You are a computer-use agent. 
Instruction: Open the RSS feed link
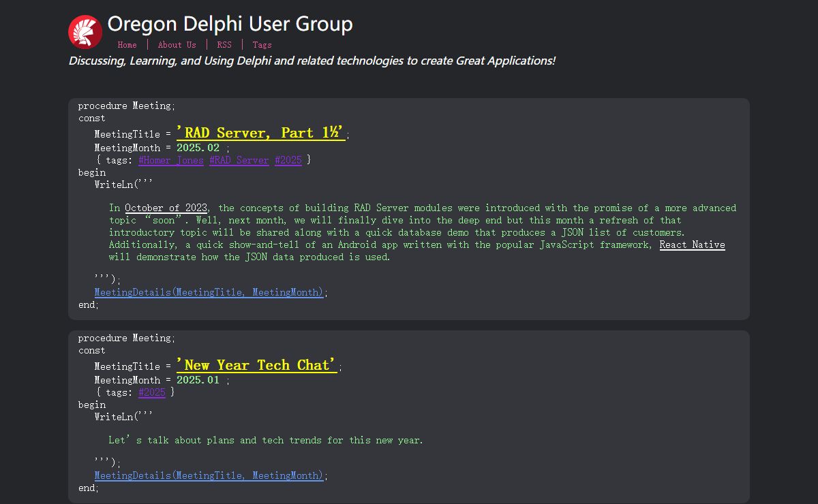224,45
